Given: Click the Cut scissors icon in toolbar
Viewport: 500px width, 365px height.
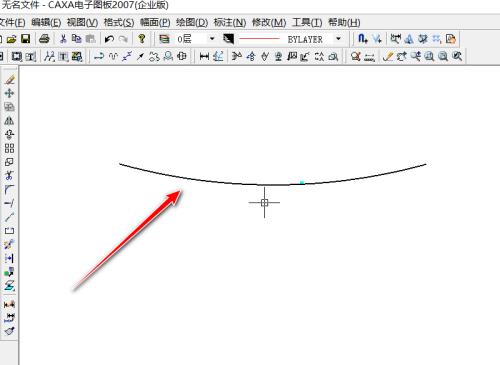Looking at the screenshot, I should [x=63, y=39].
